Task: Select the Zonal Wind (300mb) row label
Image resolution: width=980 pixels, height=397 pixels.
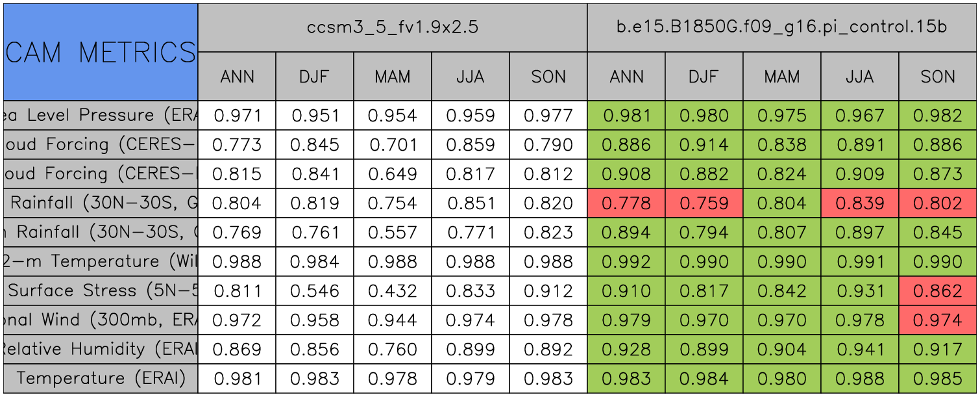Action: pyautogui.click(x=101, y=320)
